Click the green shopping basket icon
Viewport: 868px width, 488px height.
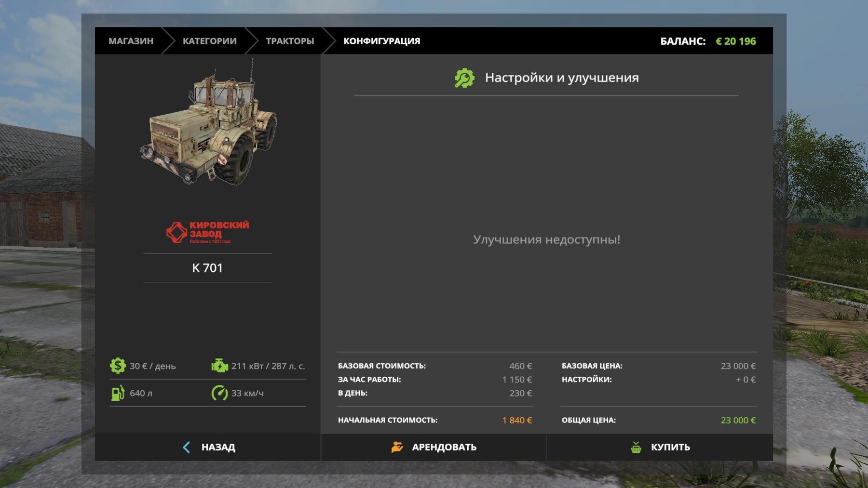tap(636, 447)
